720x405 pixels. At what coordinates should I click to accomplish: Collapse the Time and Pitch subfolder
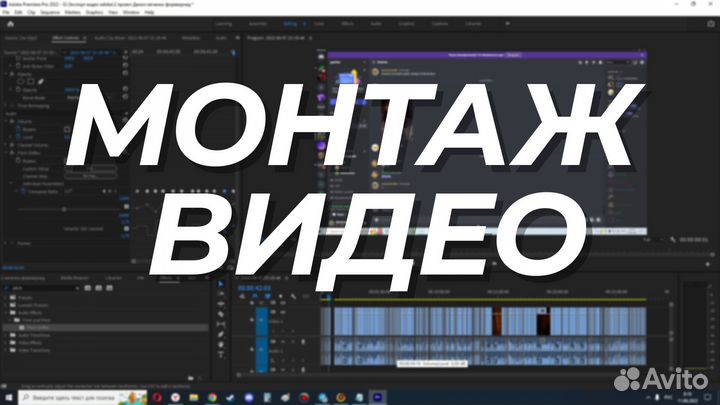point(10,320)
